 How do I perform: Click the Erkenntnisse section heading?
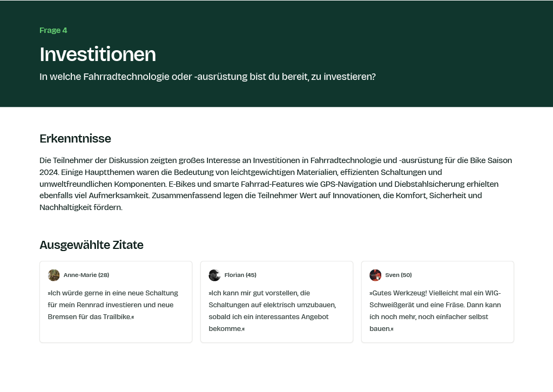point(75,139)
